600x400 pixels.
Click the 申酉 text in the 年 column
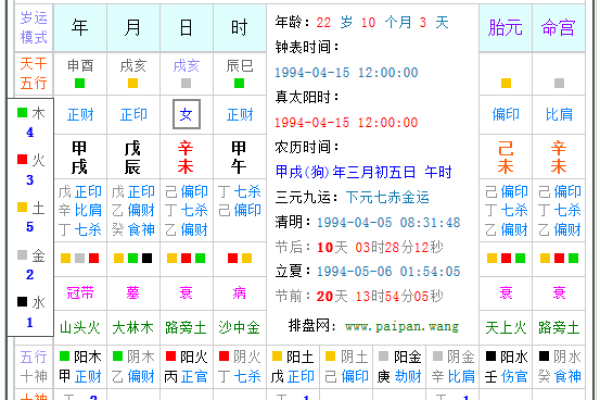click(80, 66)
